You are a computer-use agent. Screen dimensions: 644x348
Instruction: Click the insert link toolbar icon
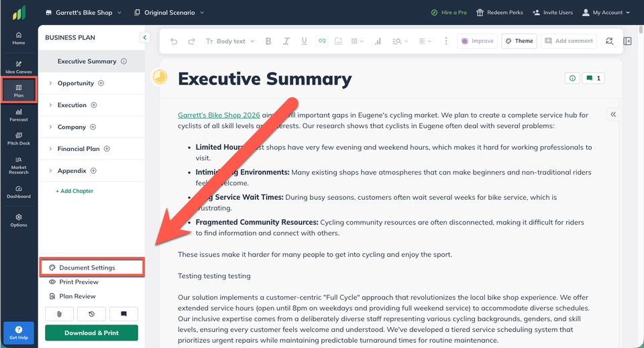(x=322, y=41)
